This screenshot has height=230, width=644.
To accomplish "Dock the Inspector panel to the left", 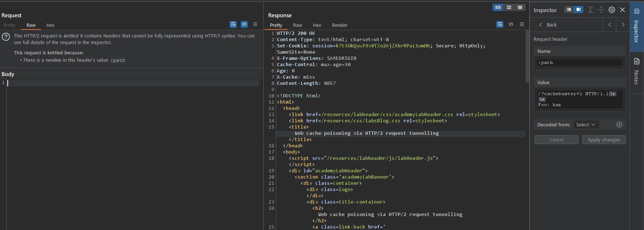I will 569,10.
